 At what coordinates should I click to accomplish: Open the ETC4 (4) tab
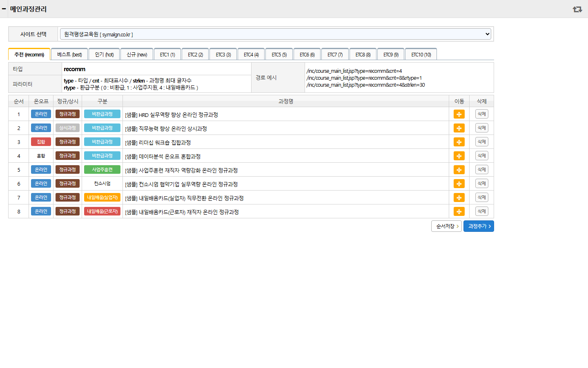pyautogui.click(x=251, y=54)
